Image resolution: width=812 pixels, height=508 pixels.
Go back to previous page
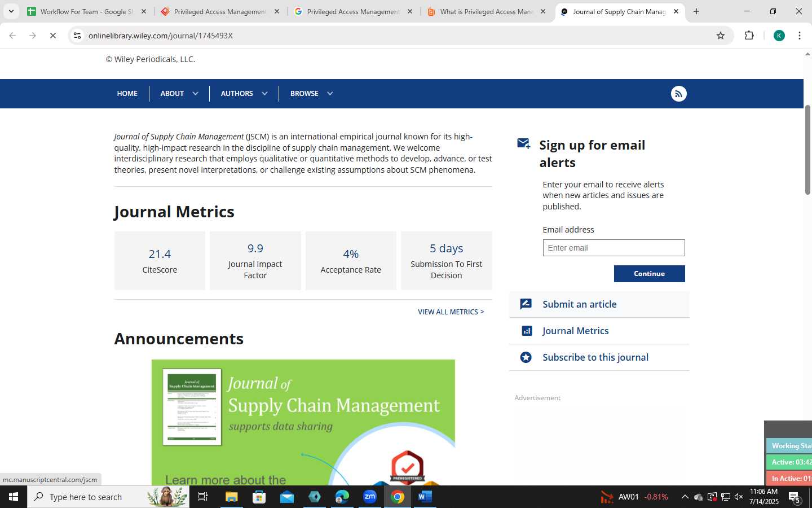click(x=12, y=36)
